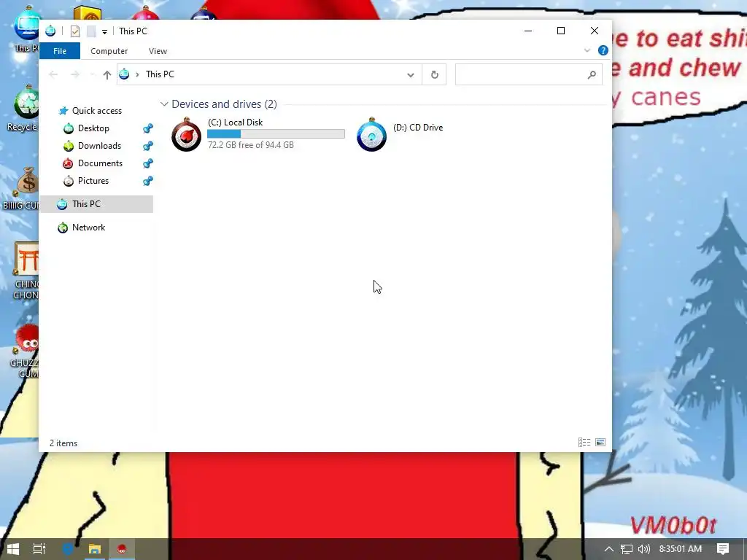Click the pin icon next to Pictures
747x560 pixels.
[x=148, y=181]
